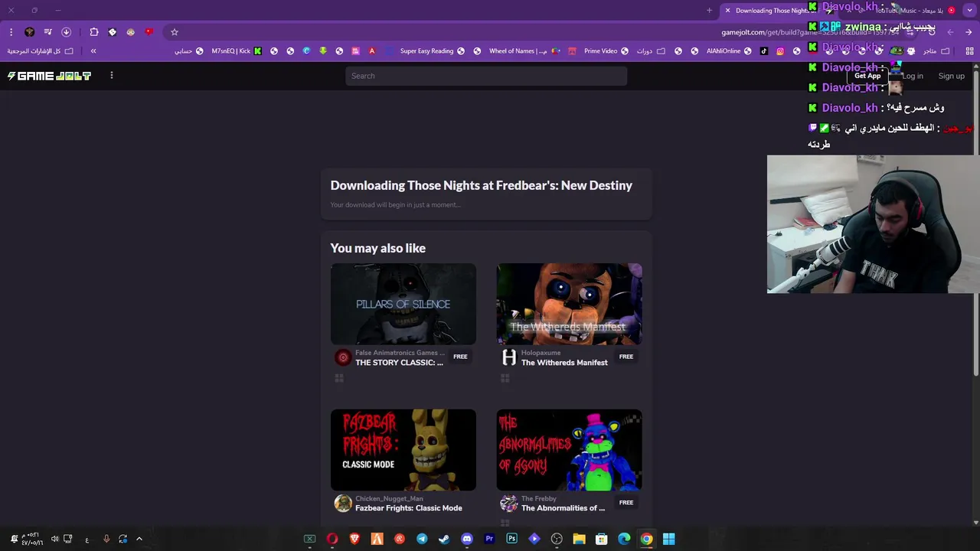Screen dimensions: 980x551
Task: Open The Abnormalities of Agony thumbnail
Action: pyautogui.click(x=570, y=449)
